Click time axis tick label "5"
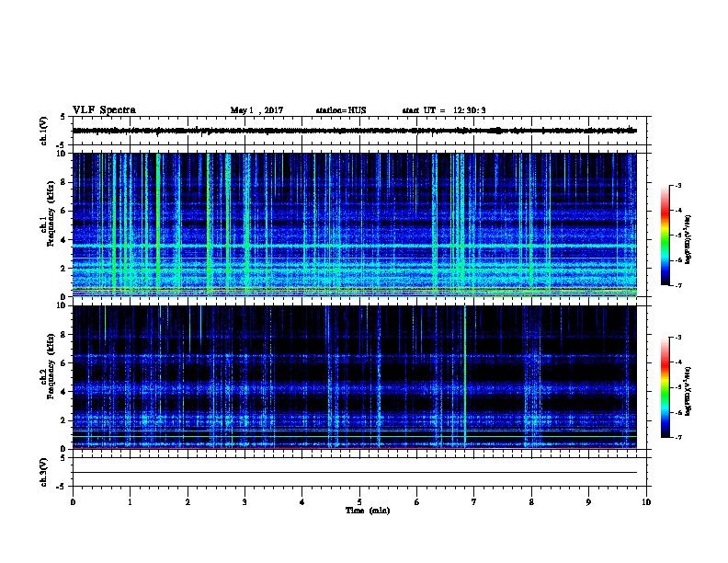This screenshot has width=728, height=563. point(359,502)
